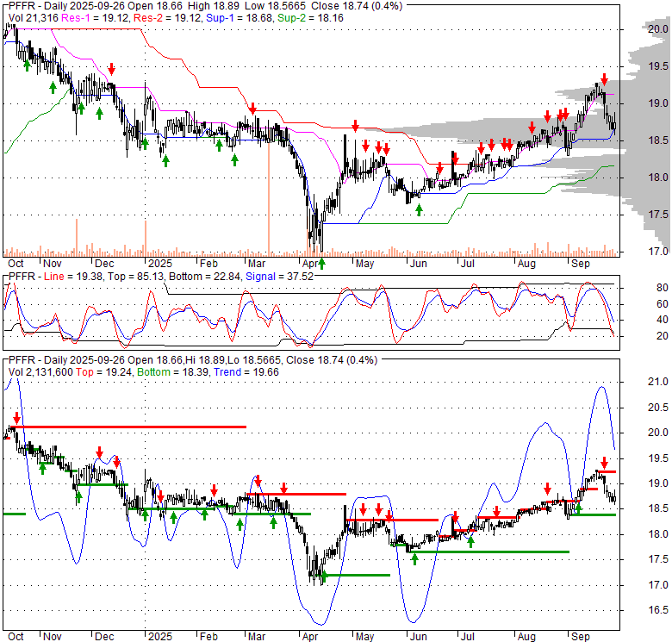Select the May month label under the bottom chart
The height and width of the screenshot is (642, 672).
(364, 637)
